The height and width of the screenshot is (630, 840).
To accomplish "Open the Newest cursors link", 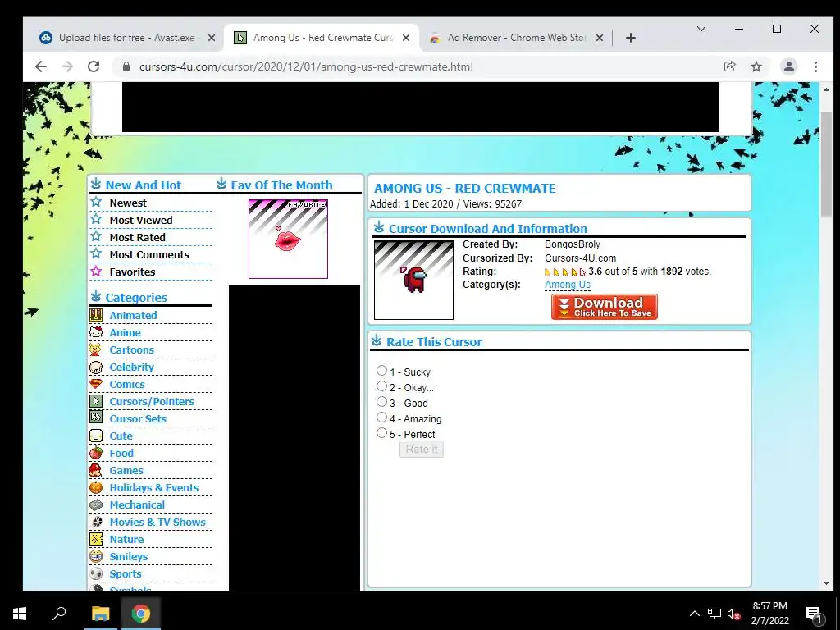I will (128, 203).
